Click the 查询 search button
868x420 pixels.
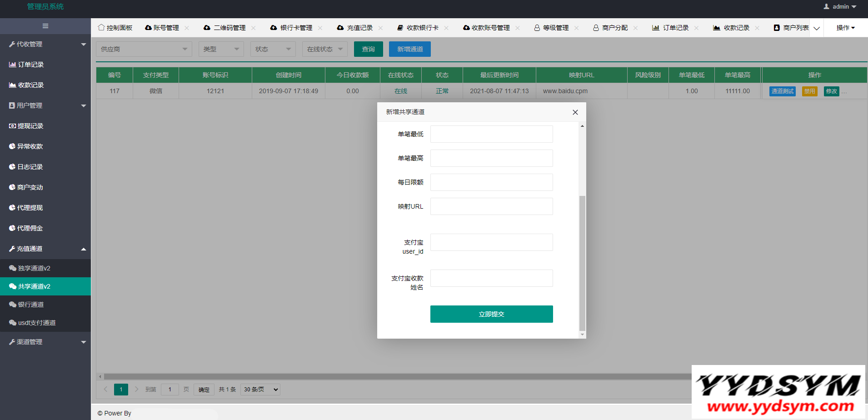[369, 49]
